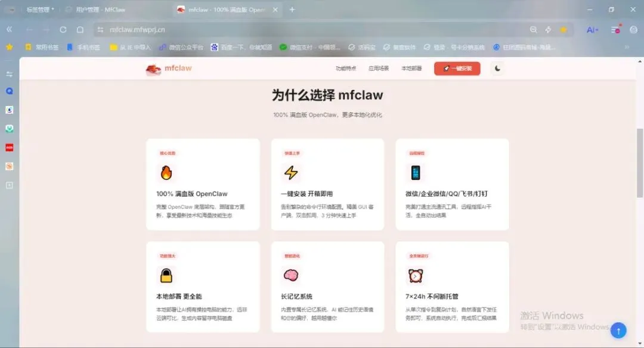Open the 手机书签 bookmark folder

click(x=83, y=47)
